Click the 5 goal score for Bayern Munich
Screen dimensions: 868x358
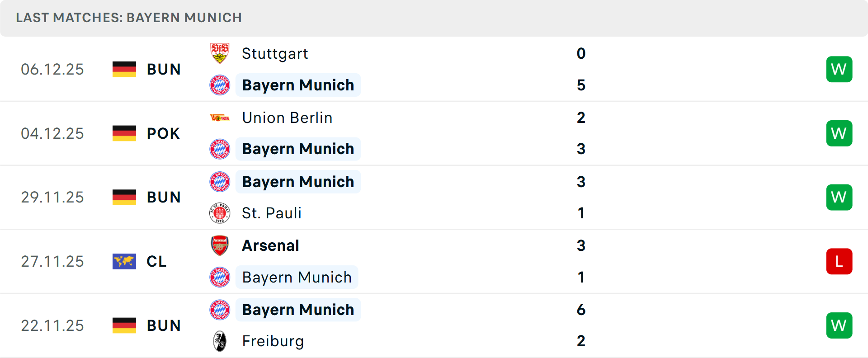coord(581,85)
